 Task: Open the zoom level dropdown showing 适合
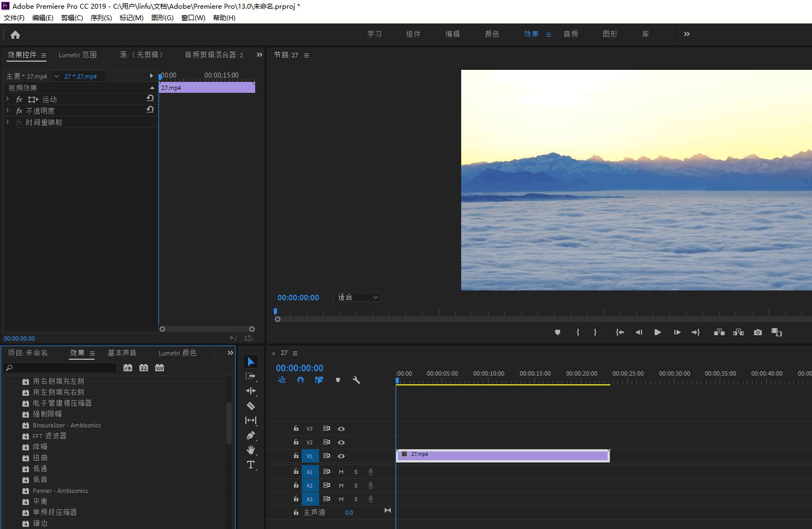(357, 298)
